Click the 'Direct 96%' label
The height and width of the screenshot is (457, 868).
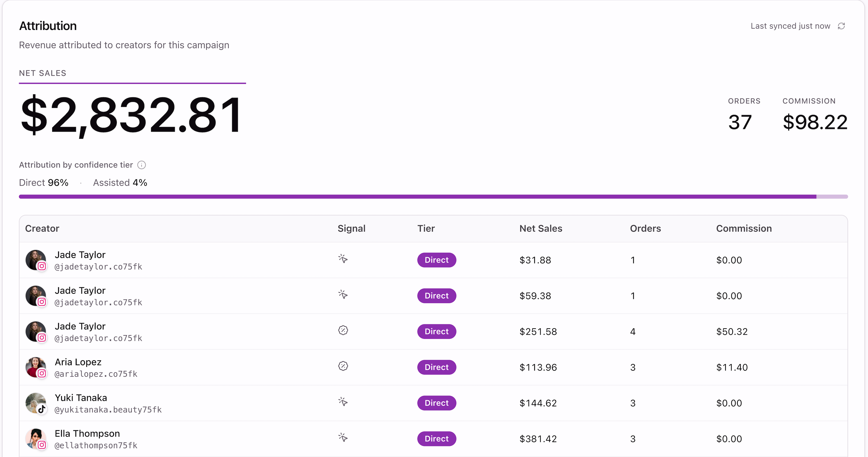tap(44, 182)
